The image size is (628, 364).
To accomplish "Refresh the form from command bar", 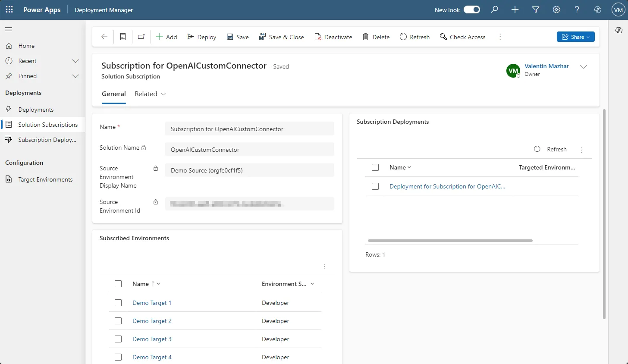I will pyautogui.click(x=414, y=37).
